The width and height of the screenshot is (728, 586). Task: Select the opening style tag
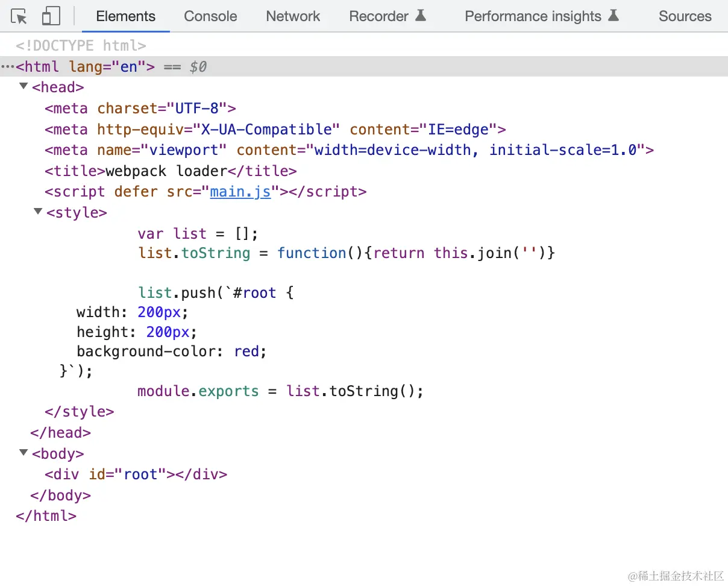pyautogui.click(x=77, y=212)
